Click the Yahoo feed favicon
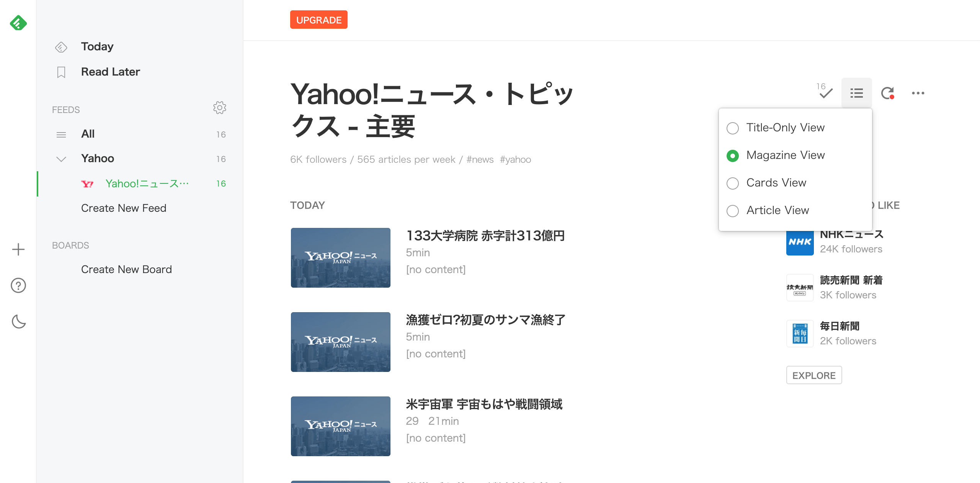This screenshot has width=980, height=483. pos(87,184)
